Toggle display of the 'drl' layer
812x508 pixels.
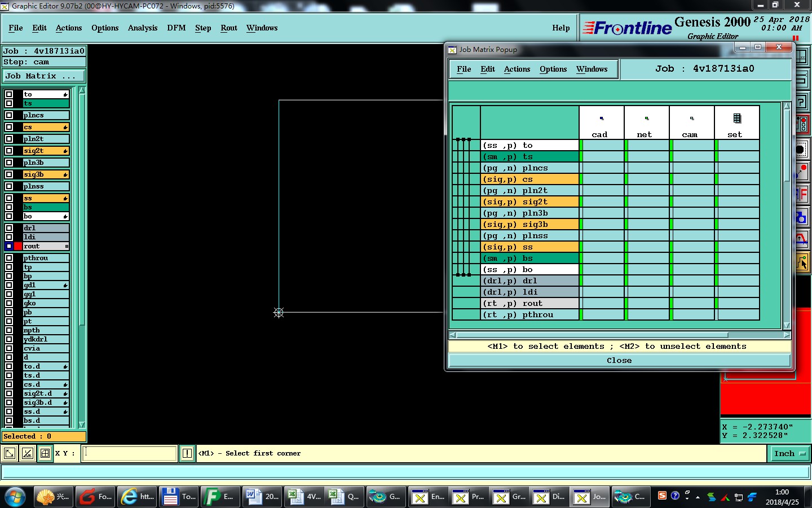click(9, 228)
